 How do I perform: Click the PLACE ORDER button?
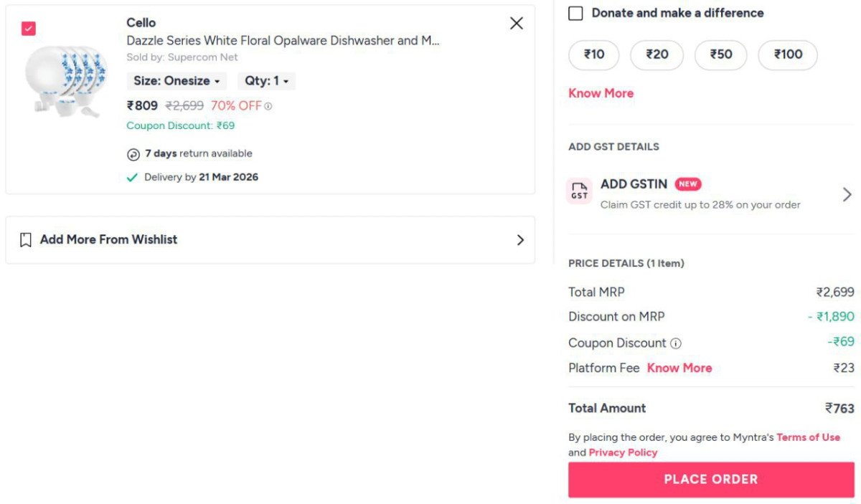pyautogui.click(x=711, y=479)
